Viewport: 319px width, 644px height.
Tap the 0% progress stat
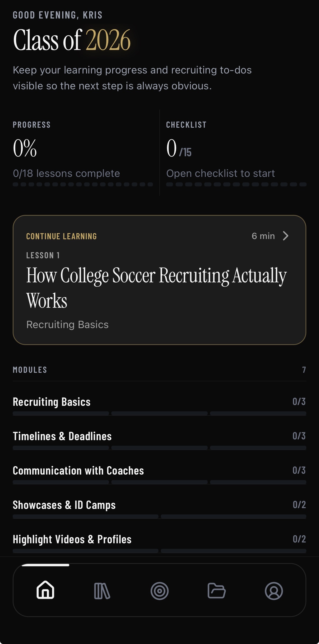[x=25, y=148]
